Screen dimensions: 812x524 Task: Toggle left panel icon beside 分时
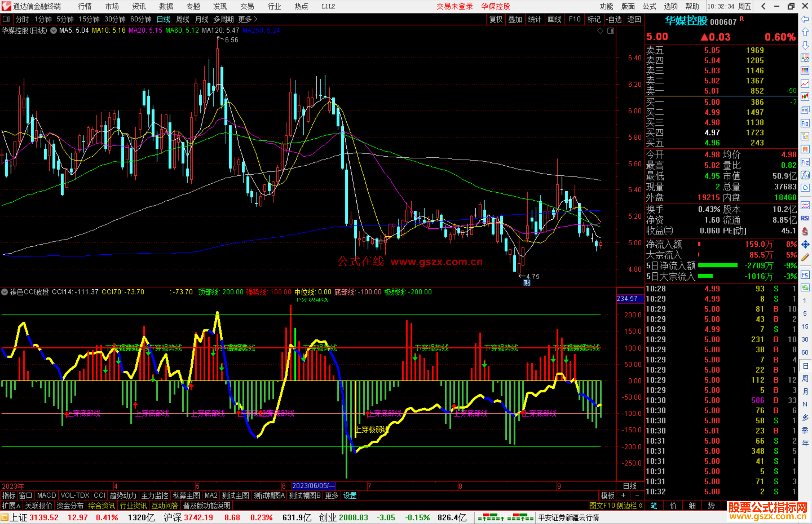pos(6,19)
